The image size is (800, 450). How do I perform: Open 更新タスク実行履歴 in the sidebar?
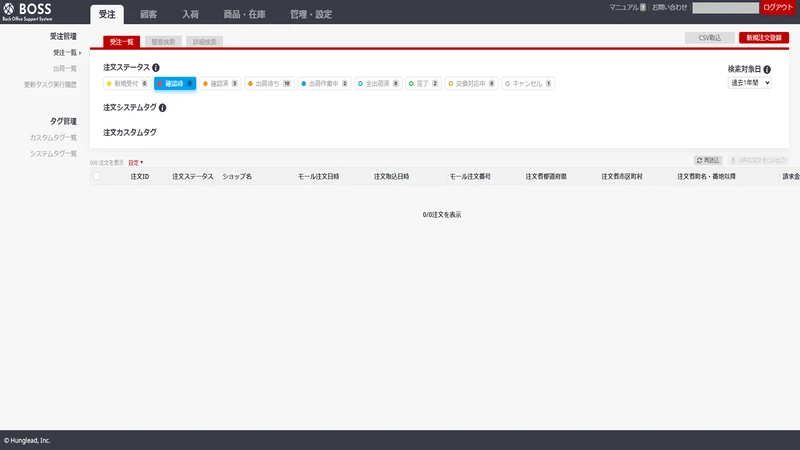coord(50,85)
